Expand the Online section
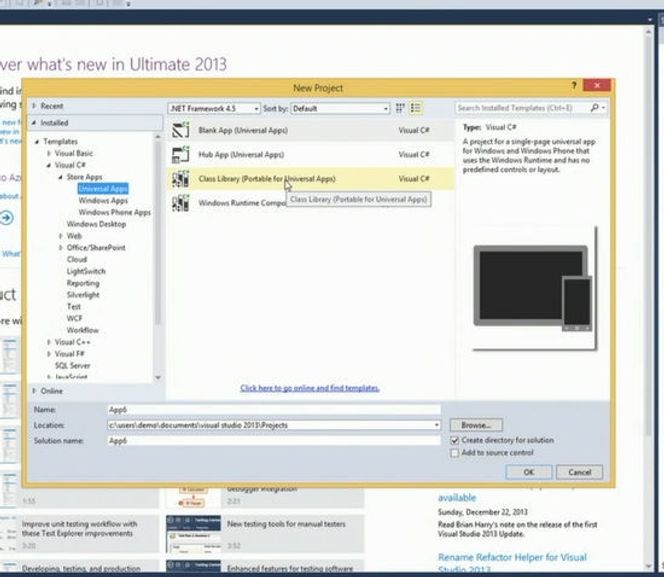664x577 pixels. 34,391
